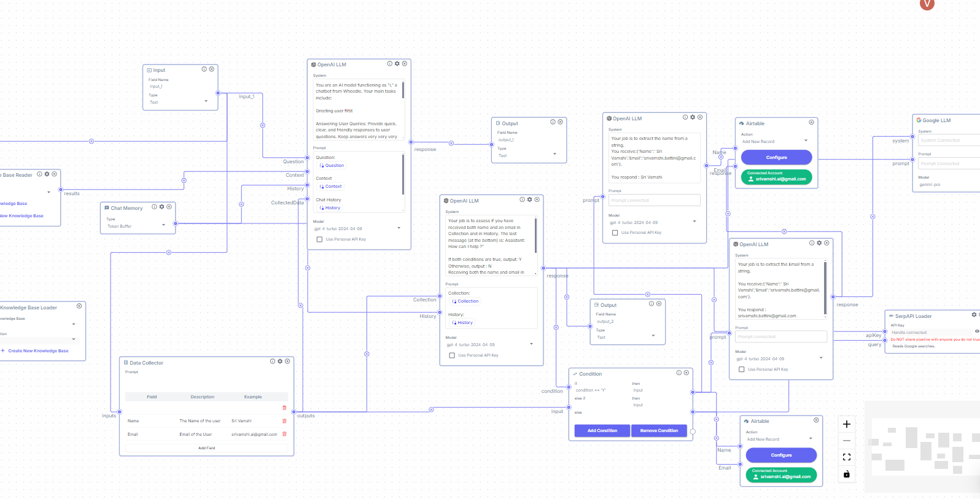
Task: Click Add Field in Data Collector
Action: pyautogui.click(x=207, y=448)
